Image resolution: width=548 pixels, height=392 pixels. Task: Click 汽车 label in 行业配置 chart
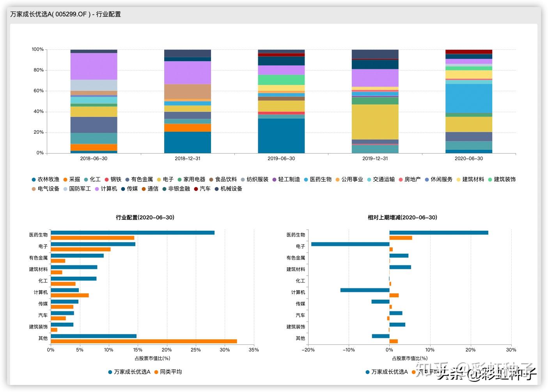click(43, 315)
